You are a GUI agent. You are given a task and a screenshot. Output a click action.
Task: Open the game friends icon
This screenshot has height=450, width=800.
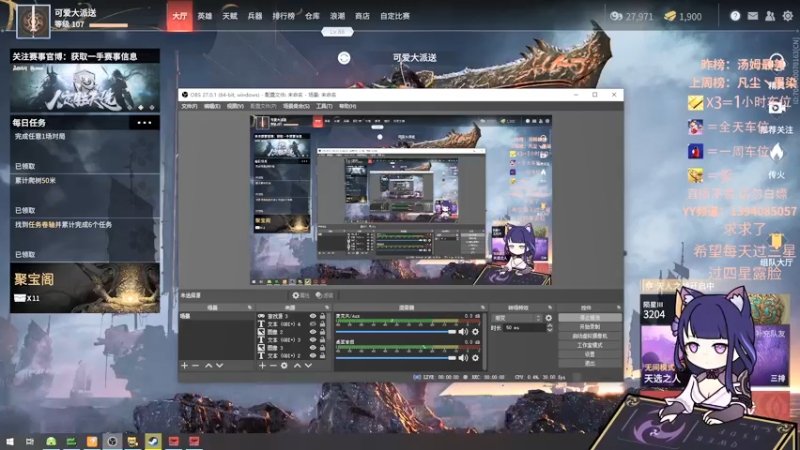click(x=770, y=16)
